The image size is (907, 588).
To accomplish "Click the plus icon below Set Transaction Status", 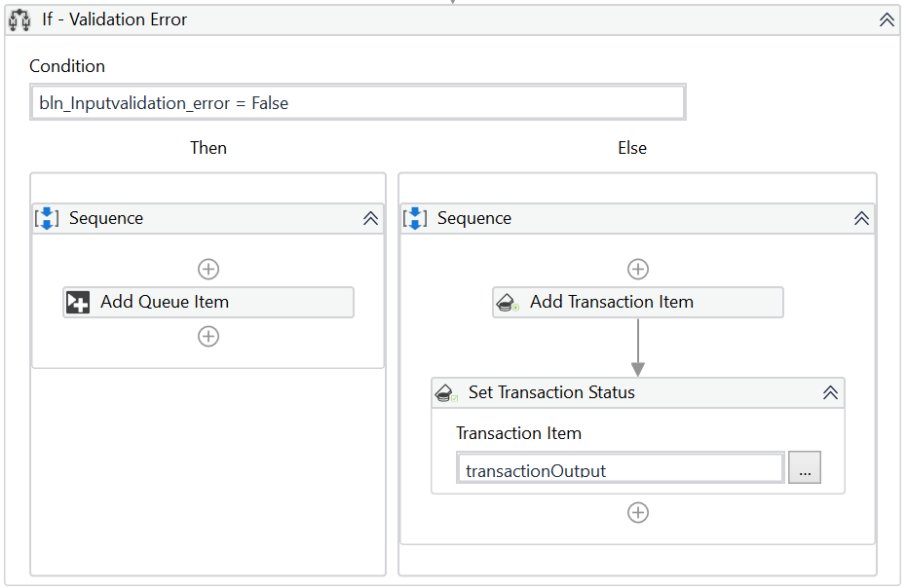I will tap(638, 512).
